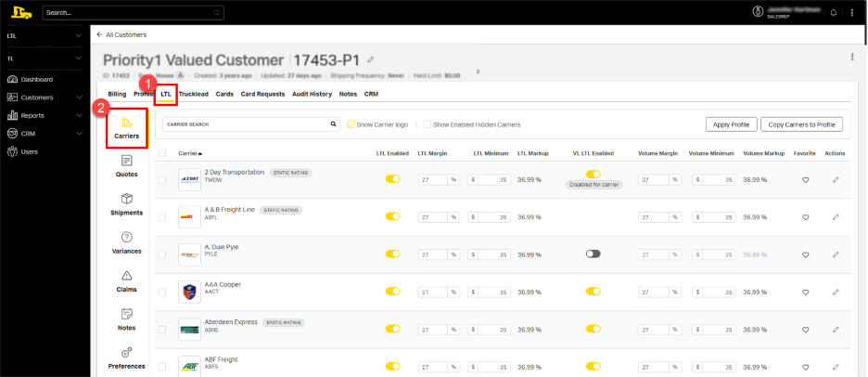Open the Quotes section

[126, 166]
